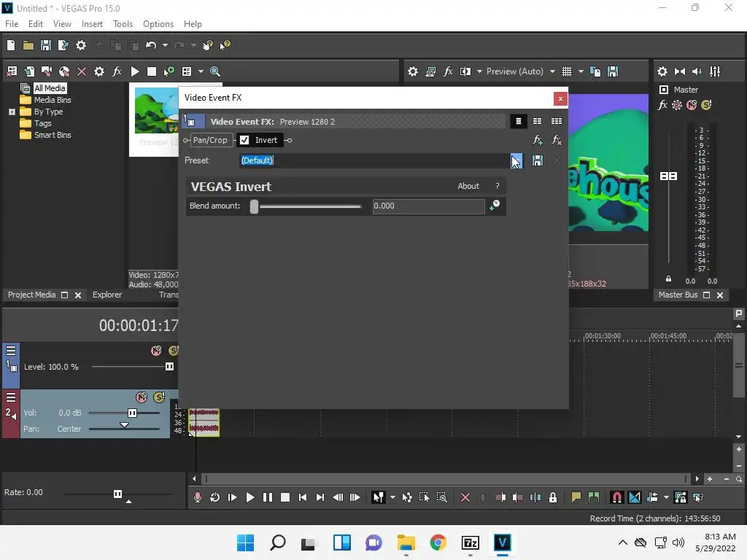Stop media preview in Project Media
Viewport: 747px width, 560px height.
tap(152, 71)
